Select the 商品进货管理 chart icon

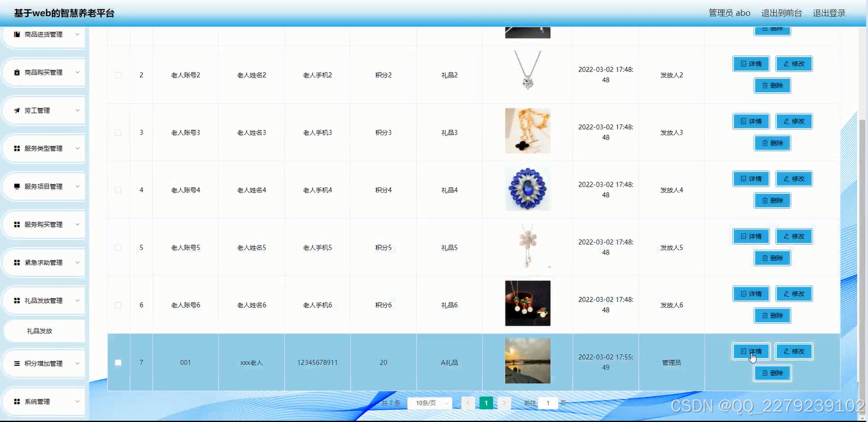(18, 34)
